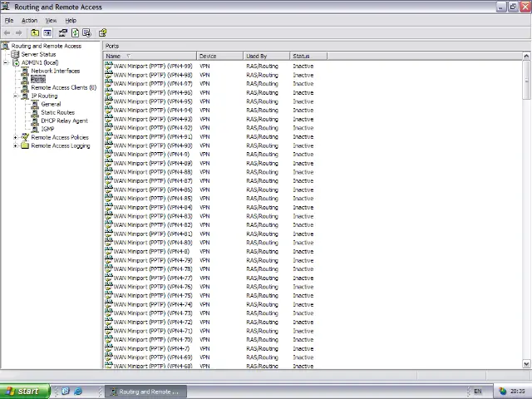Click the ADMIN1 (local) server icon
The height and width of the screenshot is (399, 532).
pyautogui.click(x=16, y=63)
